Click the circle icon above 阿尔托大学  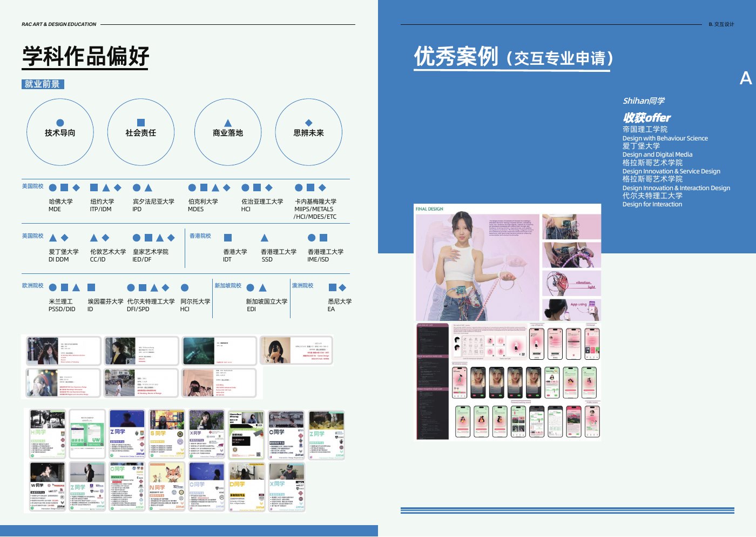pos(185,288)
